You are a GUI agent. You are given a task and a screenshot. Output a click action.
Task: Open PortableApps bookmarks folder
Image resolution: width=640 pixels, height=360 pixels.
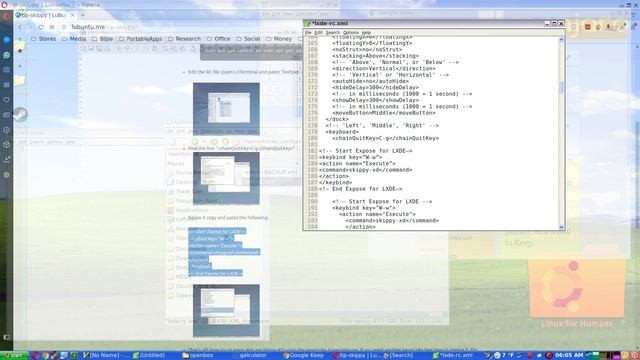(x=140, y=39)
